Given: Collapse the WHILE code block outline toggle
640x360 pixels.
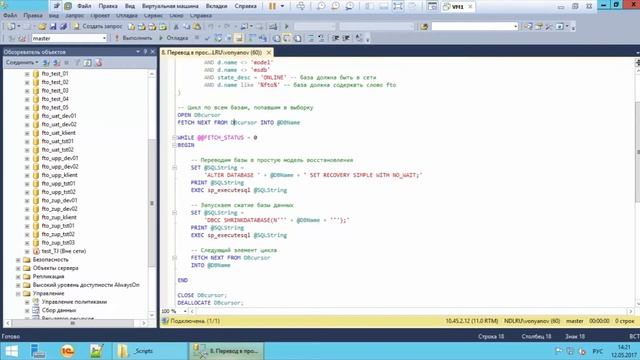Looking at the screenshot, I should click(174, 138).
